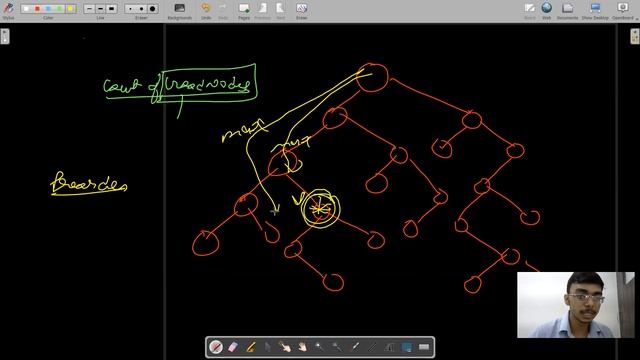Select the red pen color

coord(37,9)
